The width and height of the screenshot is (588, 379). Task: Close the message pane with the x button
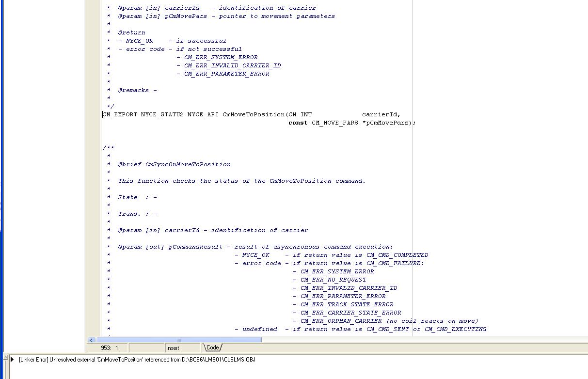click(6, 358)
